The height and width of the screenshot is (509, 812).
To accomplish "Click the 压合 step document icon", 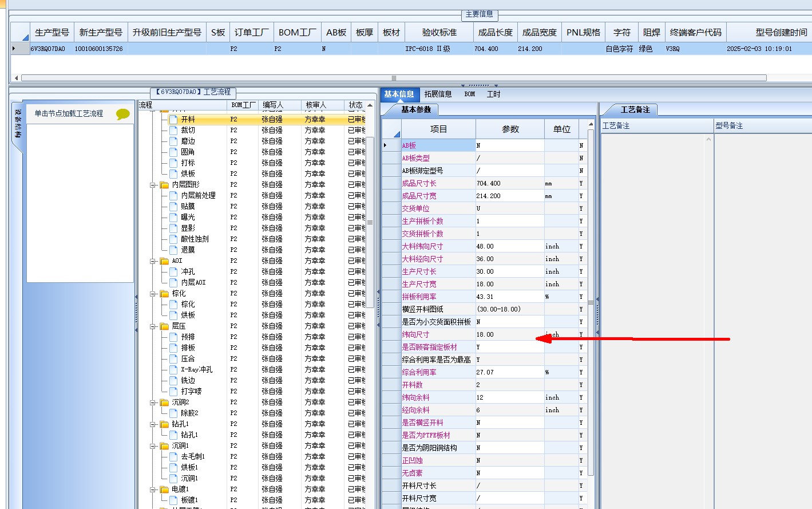I will pos(174,358).
